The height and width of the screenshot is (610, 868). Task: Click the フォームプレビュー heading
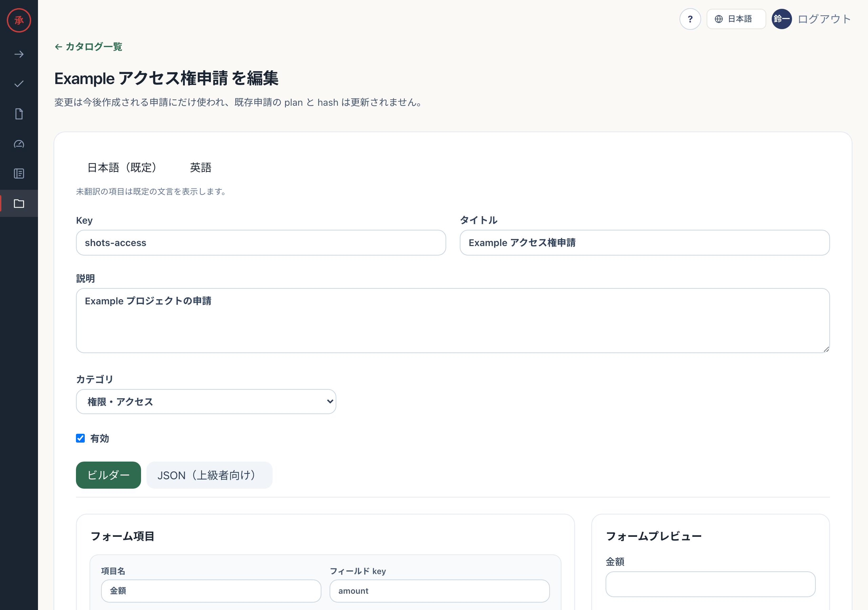point(654,536)
